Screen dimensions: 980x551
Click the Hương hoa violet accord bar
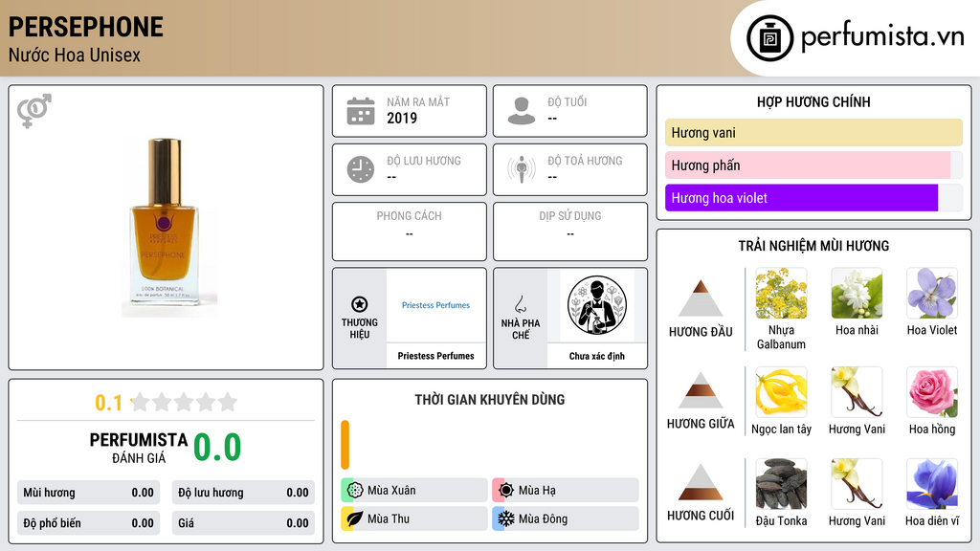coord(813,197)
